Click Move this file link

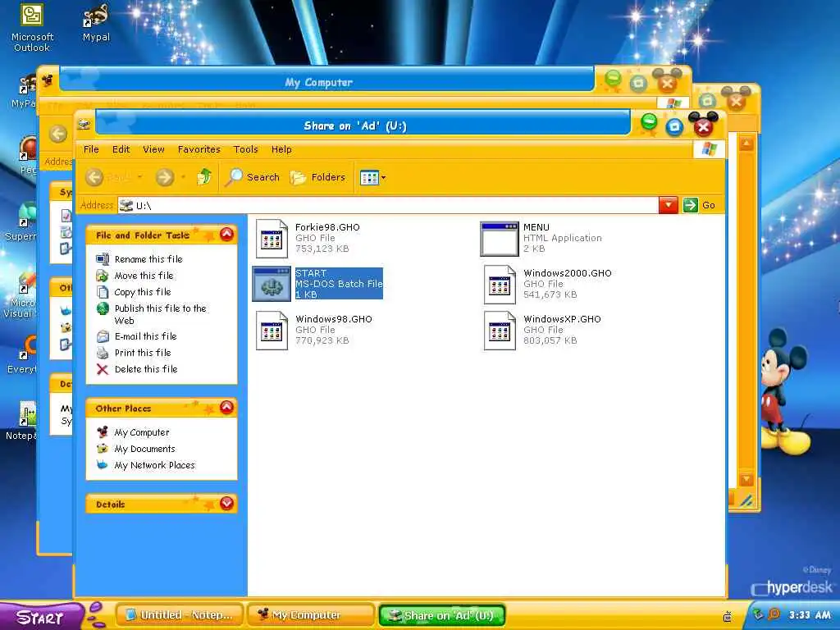[x=144, y=276]
